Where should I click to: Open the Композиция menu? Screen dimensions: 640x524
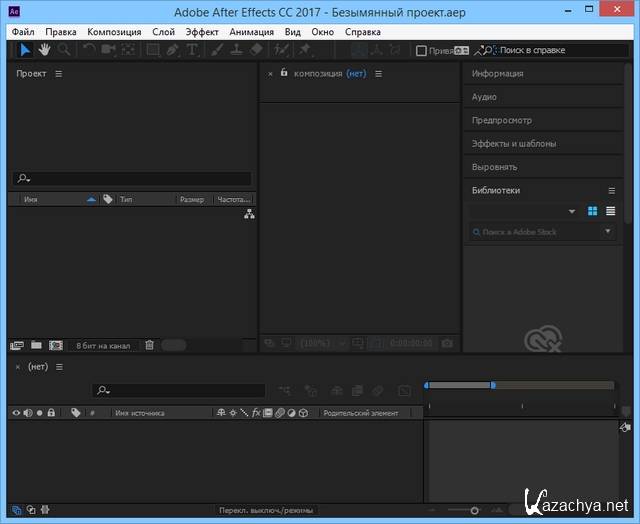pos(114,32)
